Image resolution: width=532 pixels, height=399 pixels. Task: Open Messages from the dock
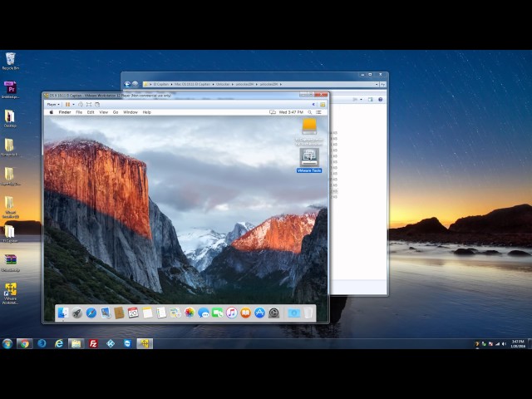[204, 313]
